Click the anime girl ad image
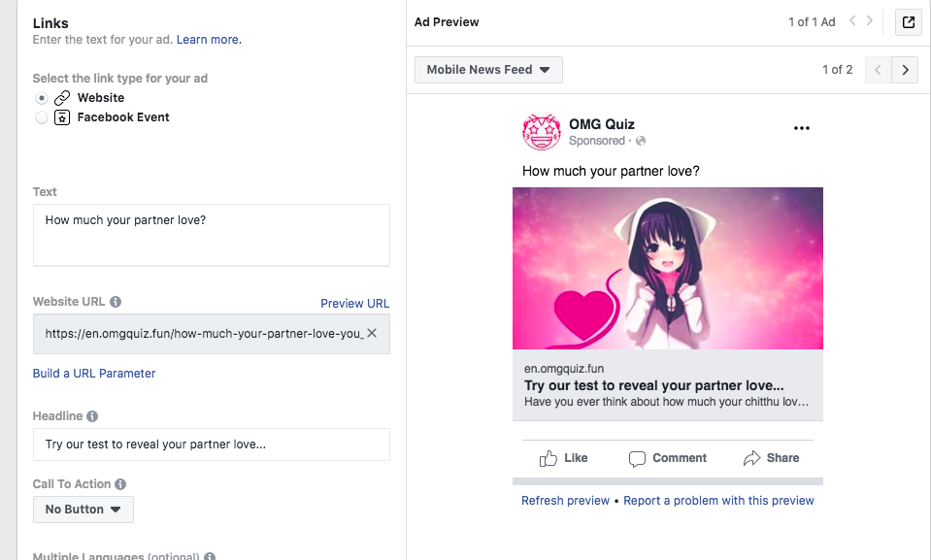The width and height of the screenshot is (931, 560). point(668,269)
